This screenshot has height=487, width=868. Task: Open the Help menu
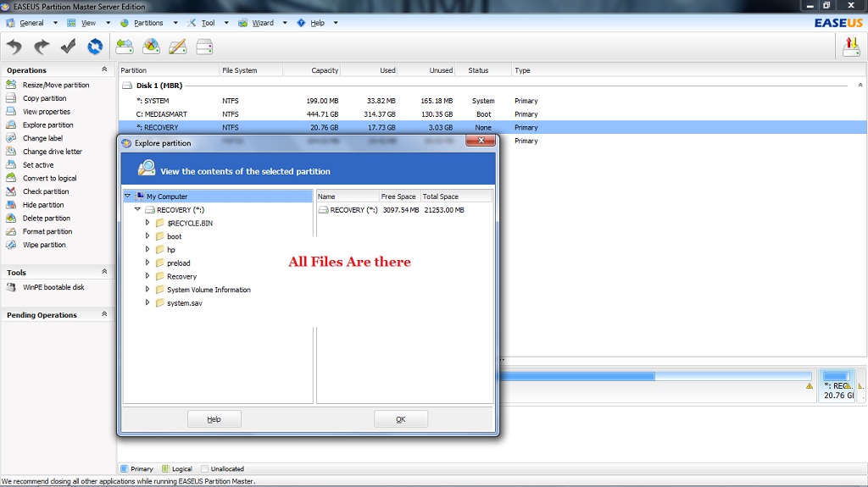point(317,23)
